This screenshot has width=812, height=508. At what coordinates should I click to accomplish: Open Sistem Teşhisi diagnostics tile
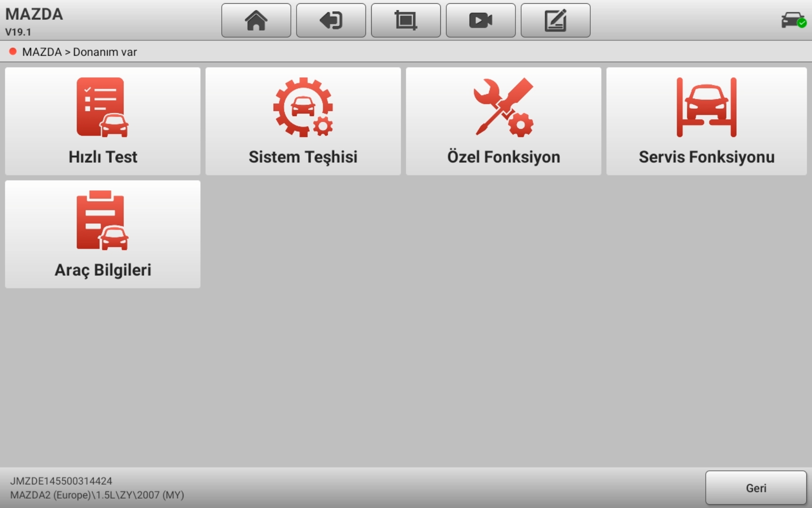coord(303,121)
